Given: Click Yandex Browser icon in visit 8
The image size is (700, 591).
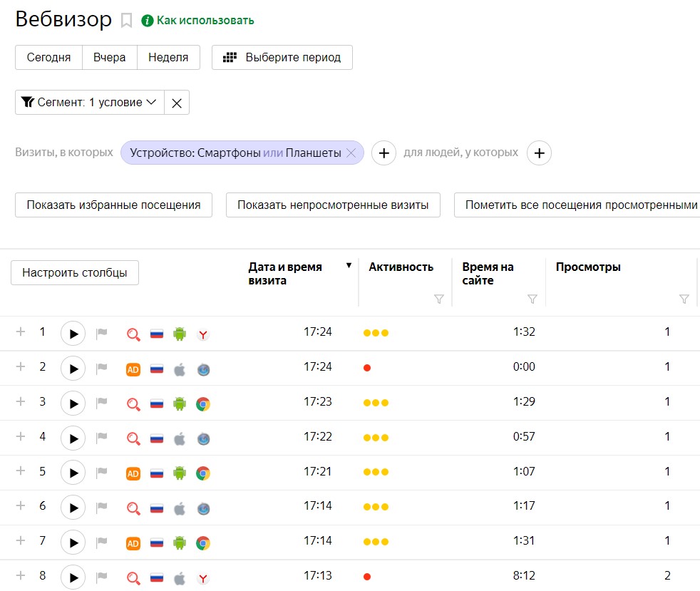Looking at the screenshot, I should click(203, 578).
